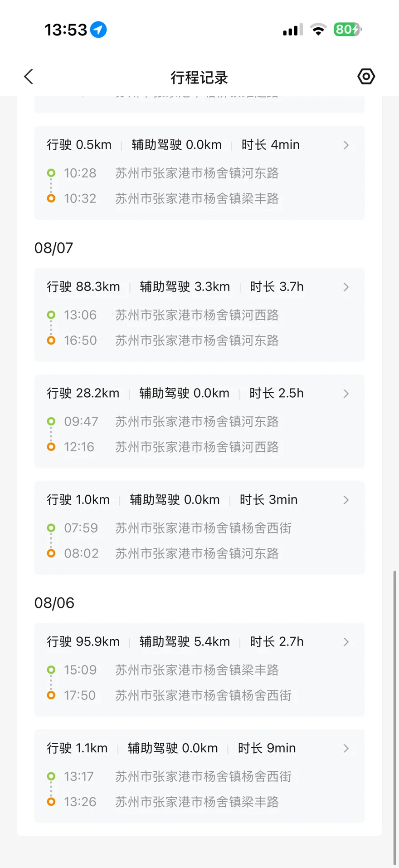Select the 08/07 date header
399x868 pixels.
[x=54, y=248]
